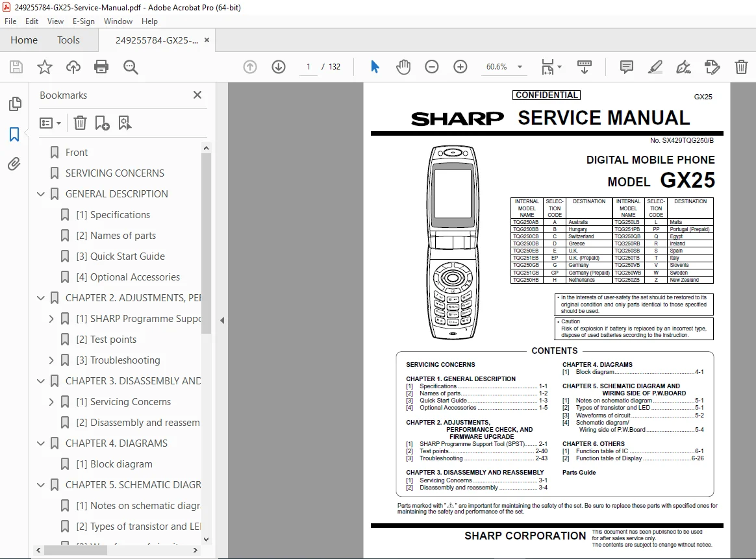Collapse the GENERAL DESCRIPTION bookmark
The height and width of the screenshot is (559, 756).
pyautogui.click(x=41, y=194)
